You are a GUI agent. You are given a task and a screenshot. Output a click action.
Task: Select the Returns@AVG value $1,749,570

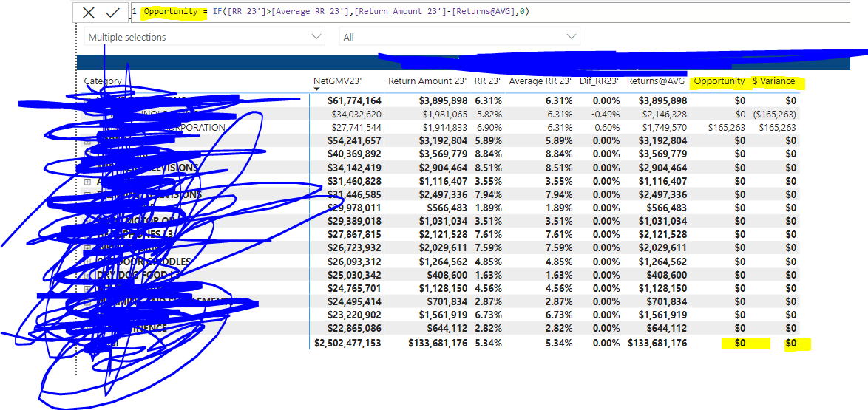click(x=664, y=127)
